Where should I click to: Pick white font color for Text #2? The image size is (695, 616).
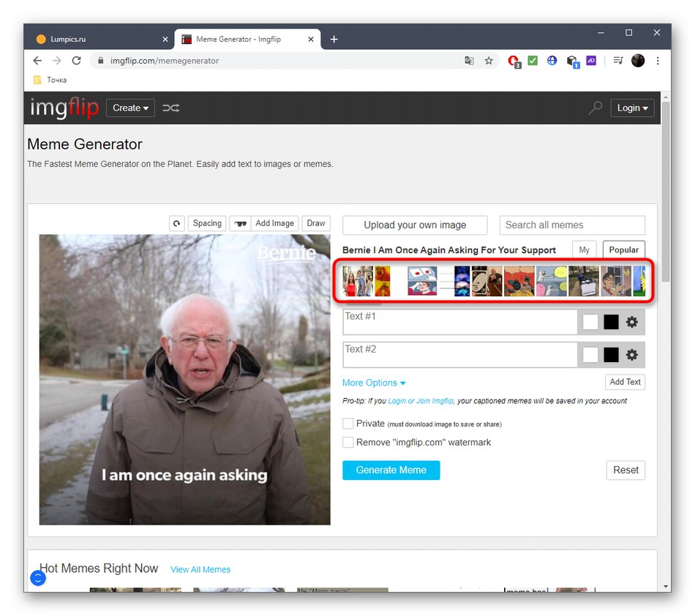[590, 355]
